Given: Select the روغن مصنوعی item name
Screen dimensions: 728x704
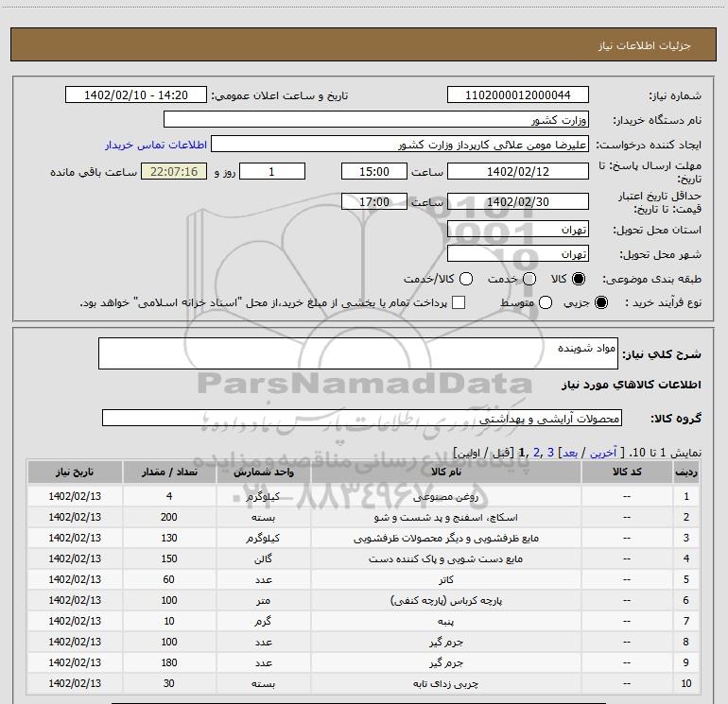Looking at the screenshot, I should point(445,496).
